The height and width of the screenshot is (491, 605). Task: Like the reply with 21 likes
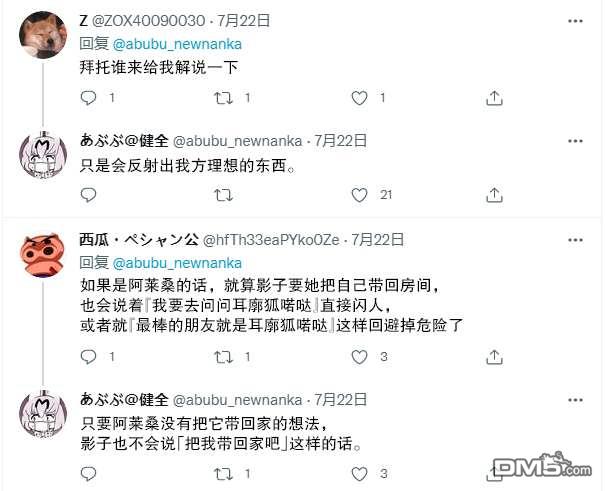pyautogui.click(x=359, y=195)
